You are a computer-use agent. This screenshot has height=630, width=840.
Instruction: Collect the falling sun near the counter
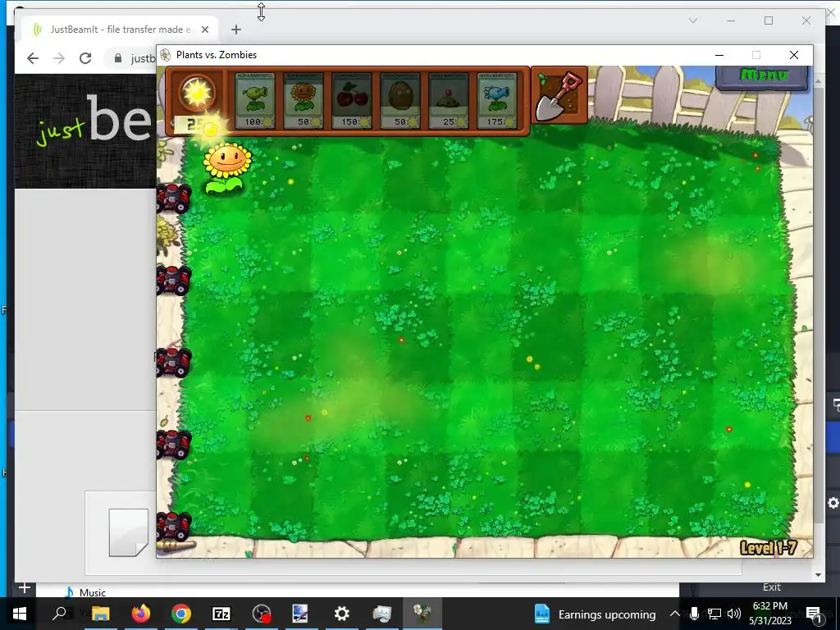click(x=211, y=130)
